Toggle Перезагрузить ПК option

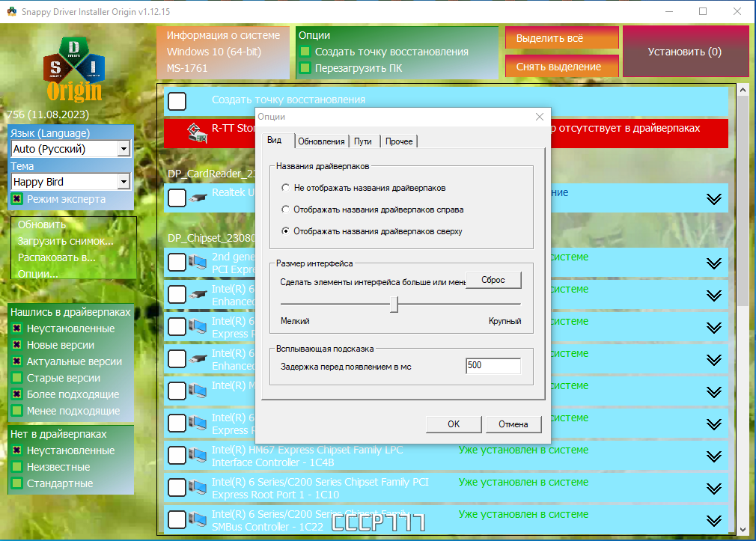[x=305, y=68]
